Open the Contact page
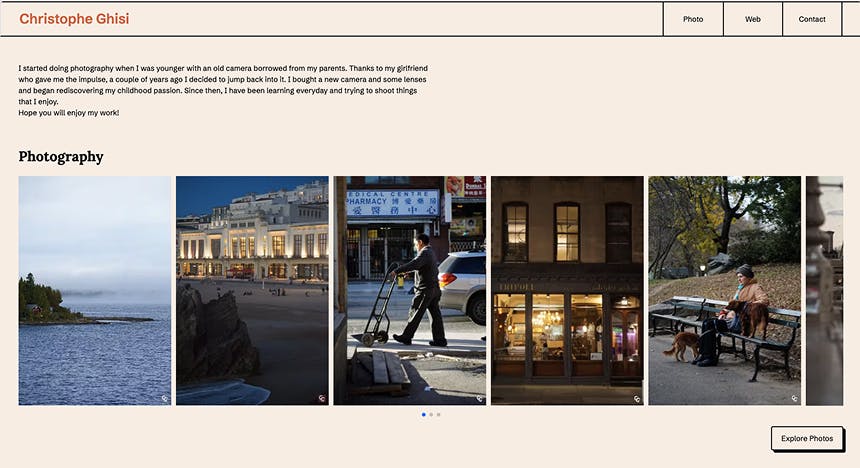 tap(812, 19)
